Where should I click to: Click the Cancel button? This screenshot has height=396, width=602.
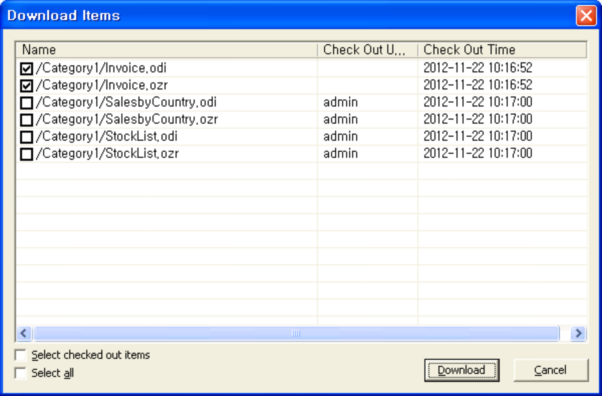[x=551, y=370]
